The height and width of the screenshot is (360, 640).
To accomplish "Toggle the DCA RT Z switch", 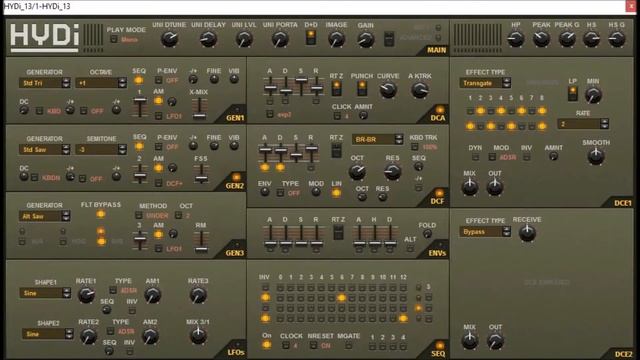I will click(x=336, y=88).
